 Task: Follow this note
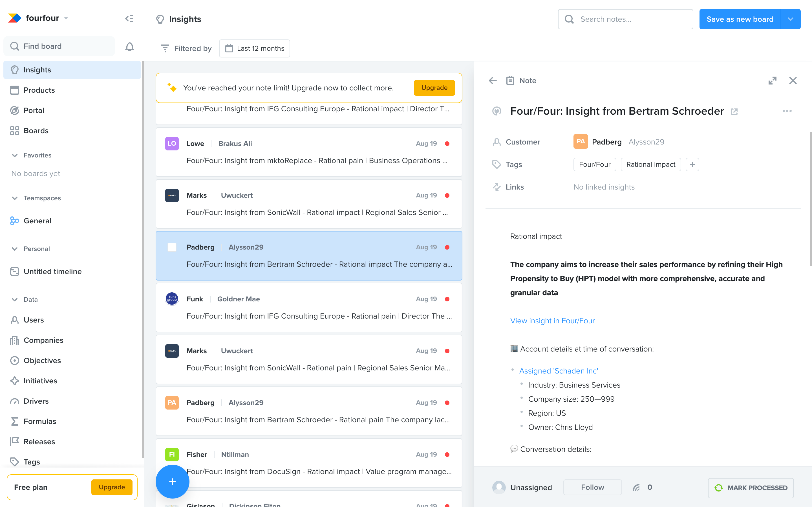(592, 487)
